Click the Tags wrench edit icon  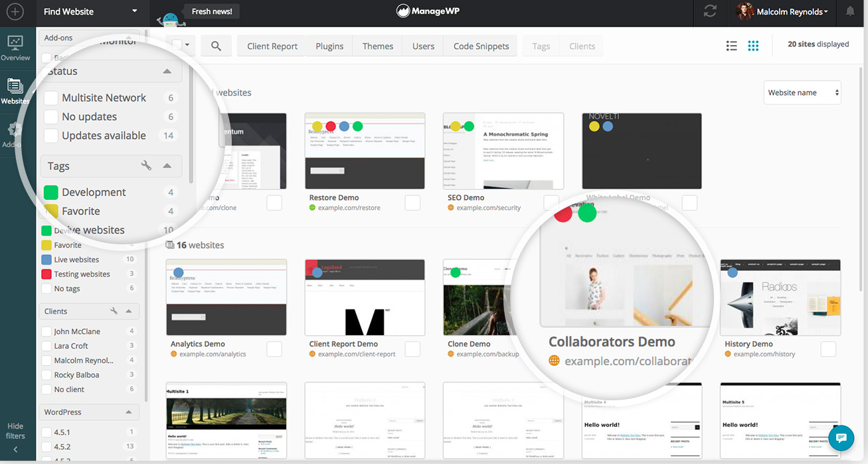tap(146, 165)
